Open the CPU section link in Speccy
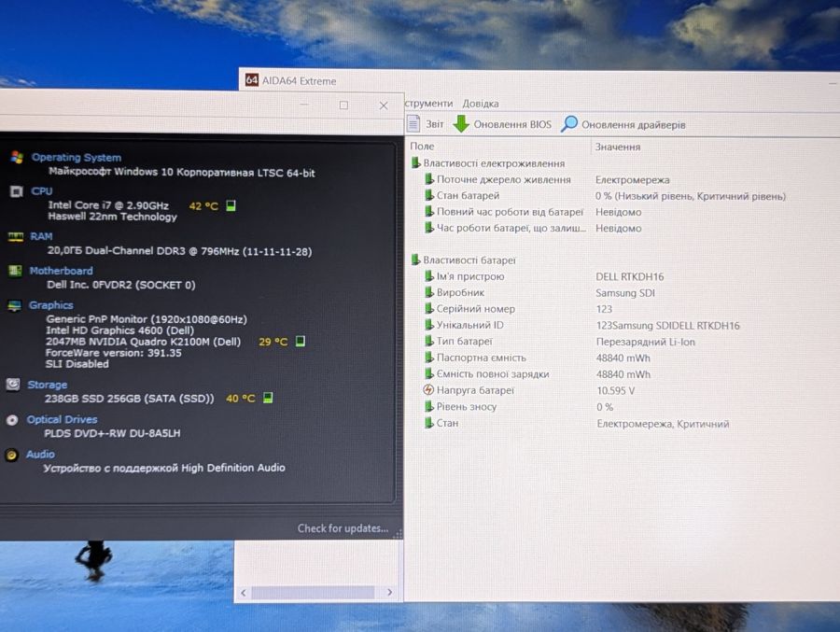 tap(42, 190)
